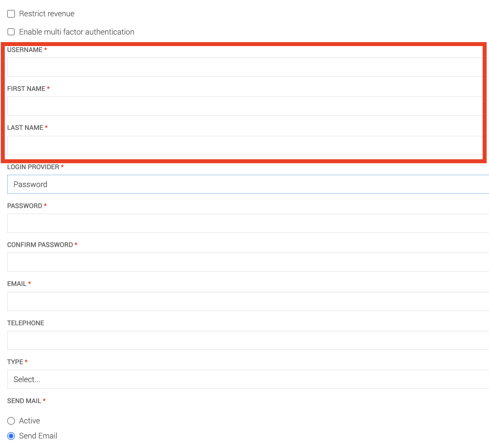Viewport: 489px width, 448px height.
Task: Check the Restrict revenue checkbox
Action: (x=11, y=14)
